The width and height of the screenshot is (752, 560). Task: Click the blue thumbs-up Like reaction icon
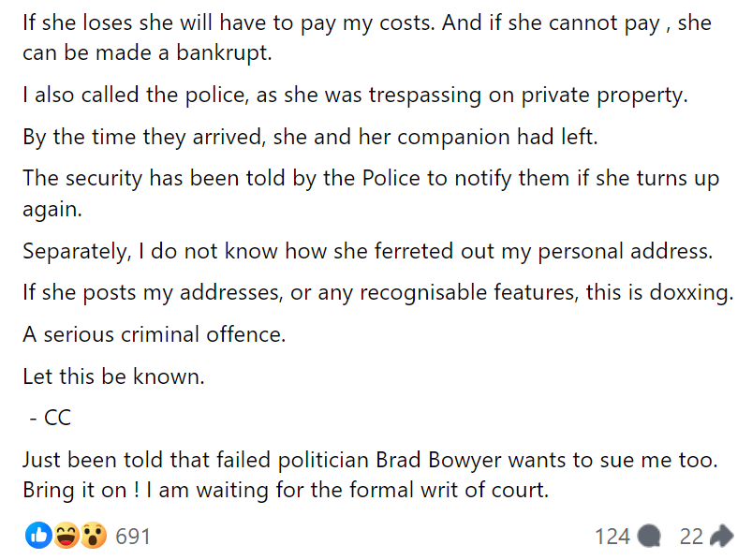[38, 537]
